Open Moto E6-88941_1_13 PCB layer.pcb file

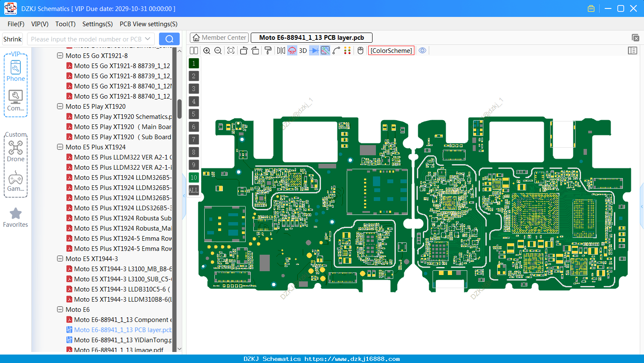pyautogui.click(x=119, y=330)
